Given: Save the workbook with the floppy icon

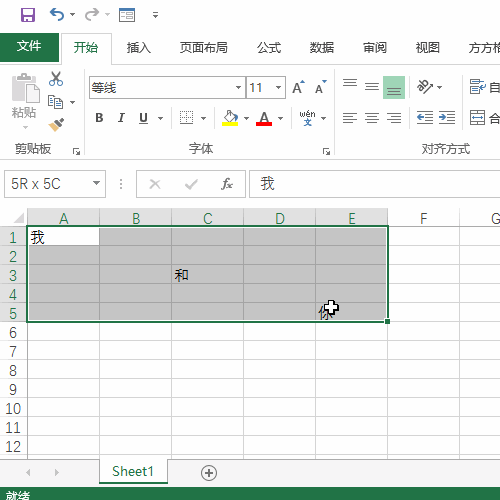Looking at the screenshot, I should pos(28,15).
